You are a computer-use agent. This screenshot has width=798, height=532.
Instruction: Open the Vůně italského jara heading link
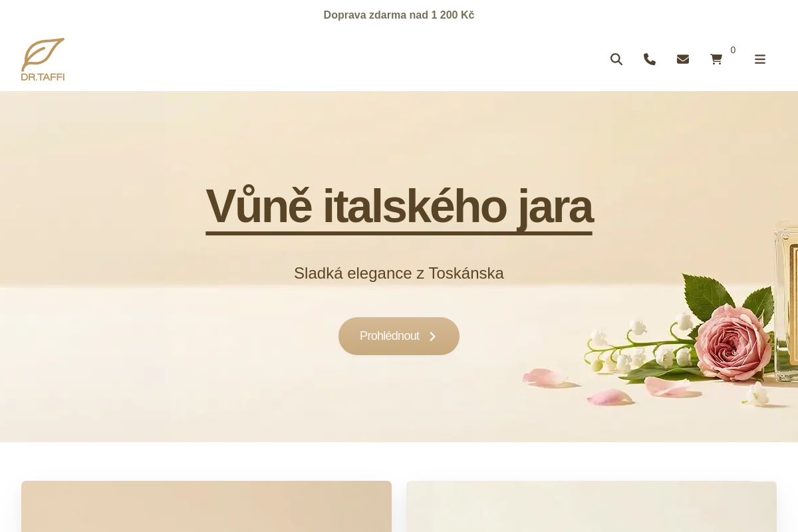click(x=399, y=206)
